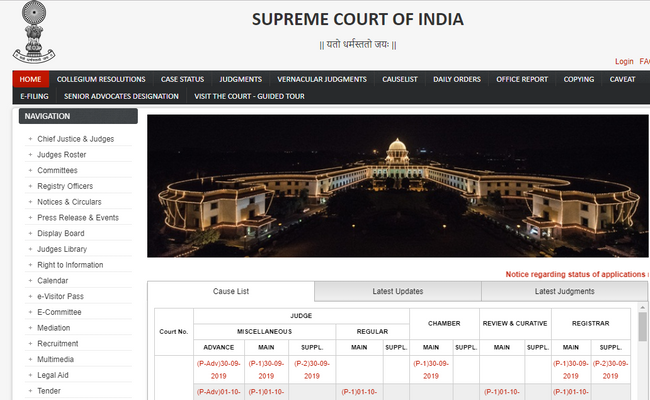Open Registry Officers link
The image size is (650, 400).
(65, 186)
